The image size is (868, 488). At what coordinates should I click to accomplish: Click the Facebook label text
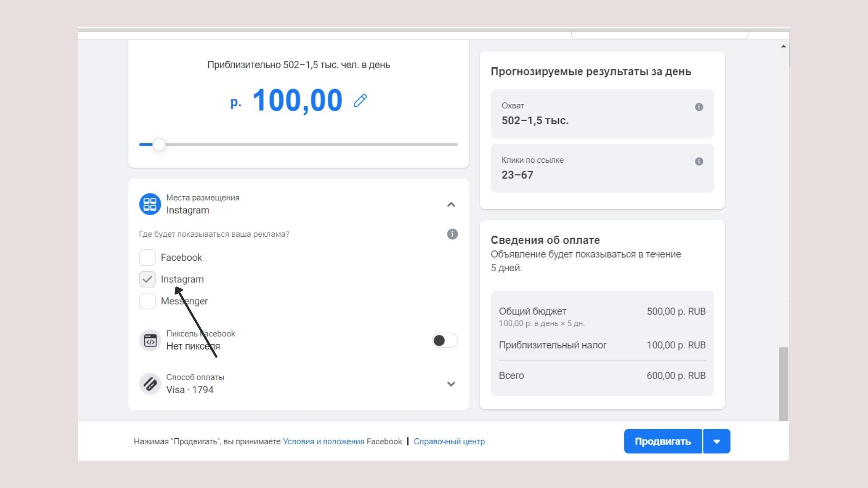[181, 258]
